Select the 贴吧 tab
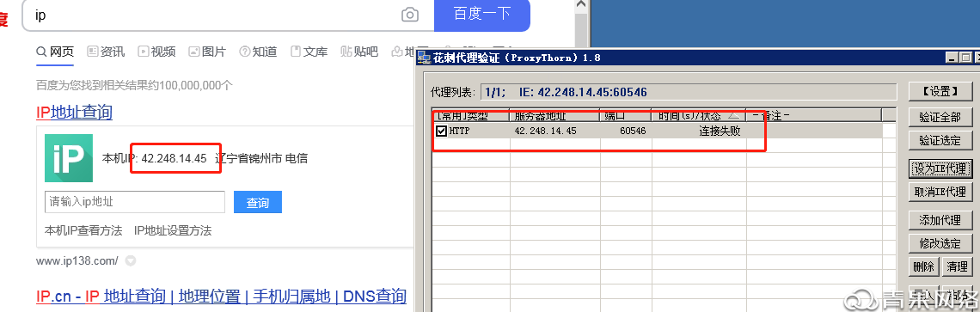 (359, 52)
